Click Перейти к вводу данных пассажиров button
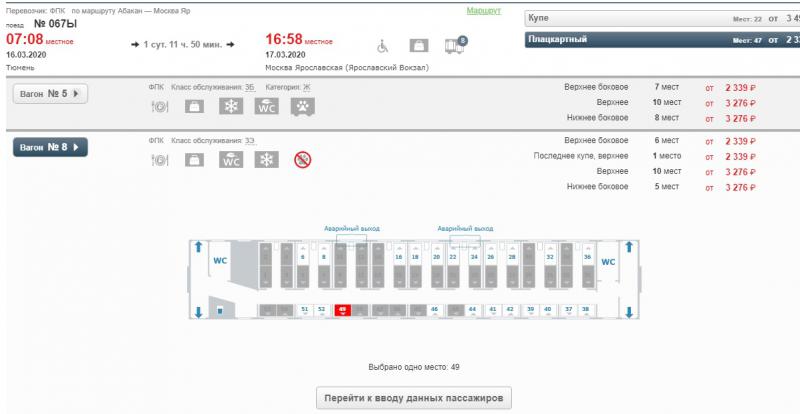 pos(414,398)
